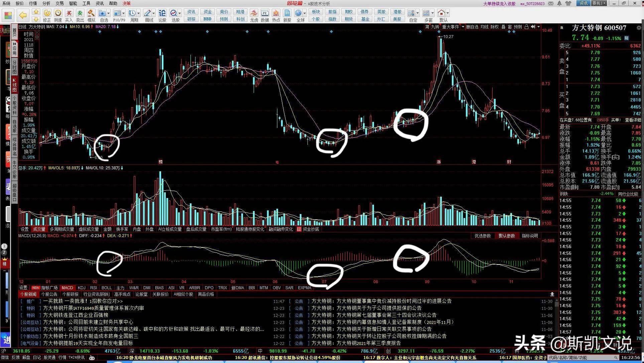
Task: Click the notification bell icon
Action: [x=559, y=3]
